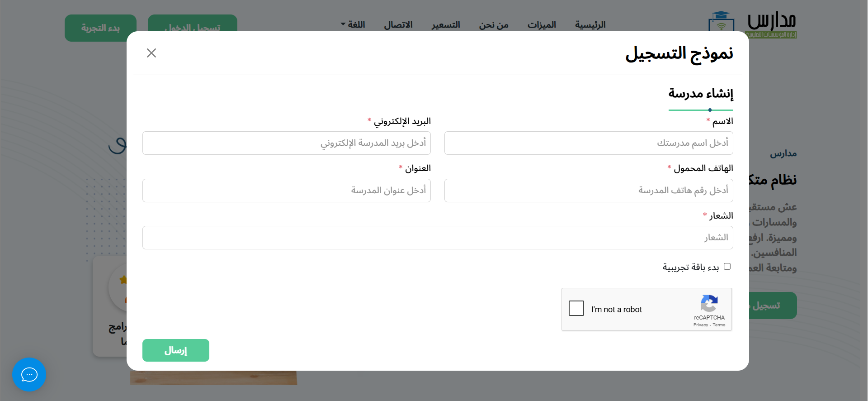Open the live chat bubble icon
This screenshot has width=868, height=401.
29,375
